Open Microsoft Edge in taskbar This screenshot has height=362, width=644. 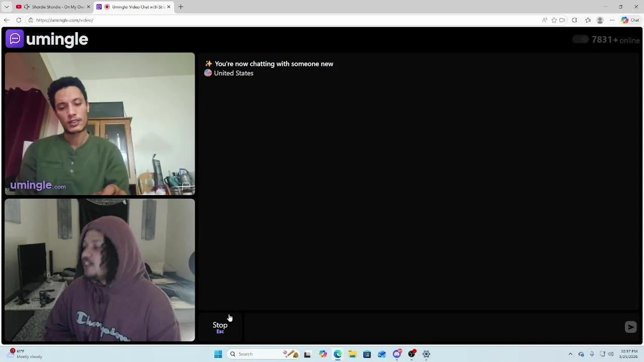(x=338, y=354)
